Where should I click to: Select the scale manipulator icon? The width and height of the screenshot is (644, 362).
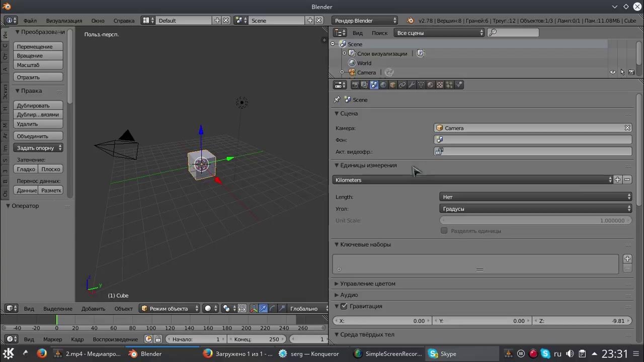[x=282, y=309]
